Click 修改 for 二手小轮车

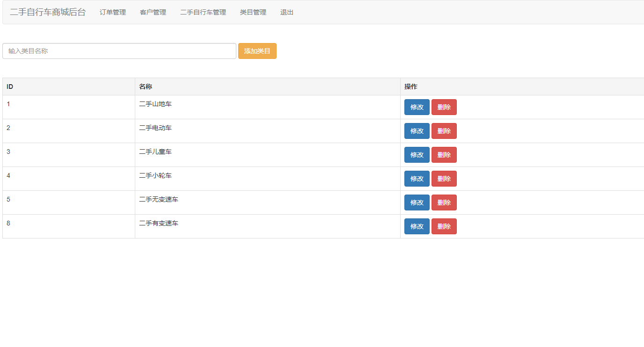417,179
